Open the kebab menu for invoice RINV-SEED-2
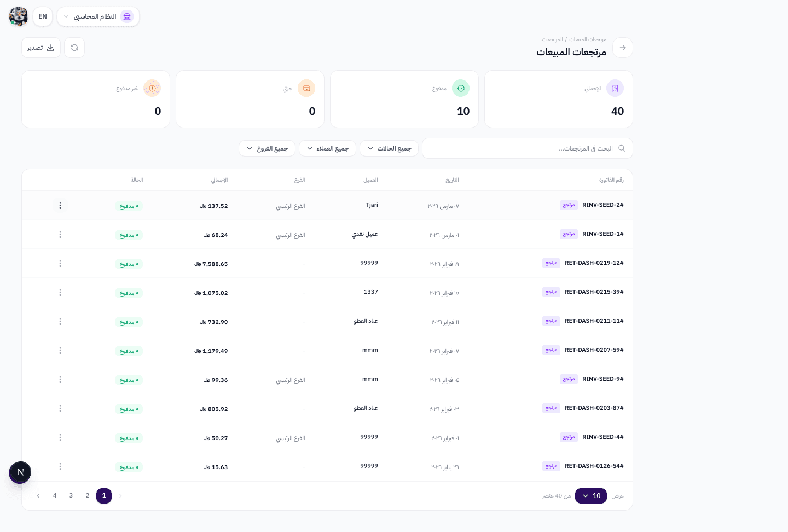The height and width of the screenshot is (532, 788). [60, 205]
